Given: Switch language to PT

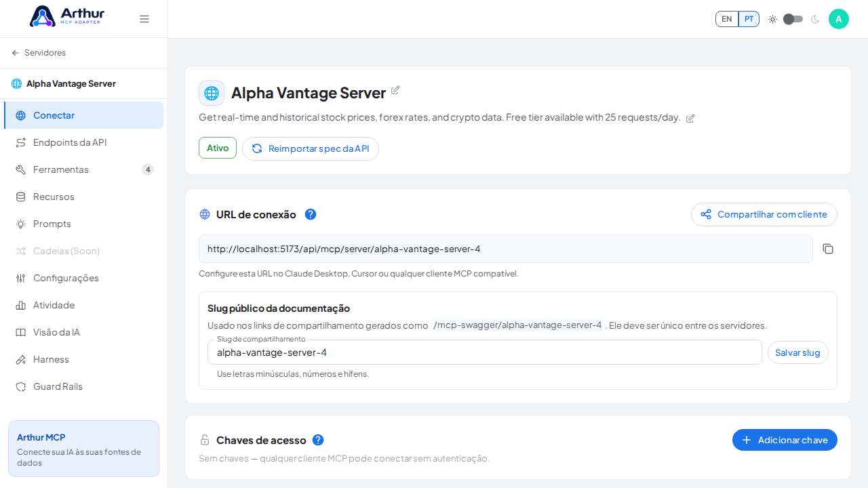Looking at the screenshot, I should coord(749,19).
